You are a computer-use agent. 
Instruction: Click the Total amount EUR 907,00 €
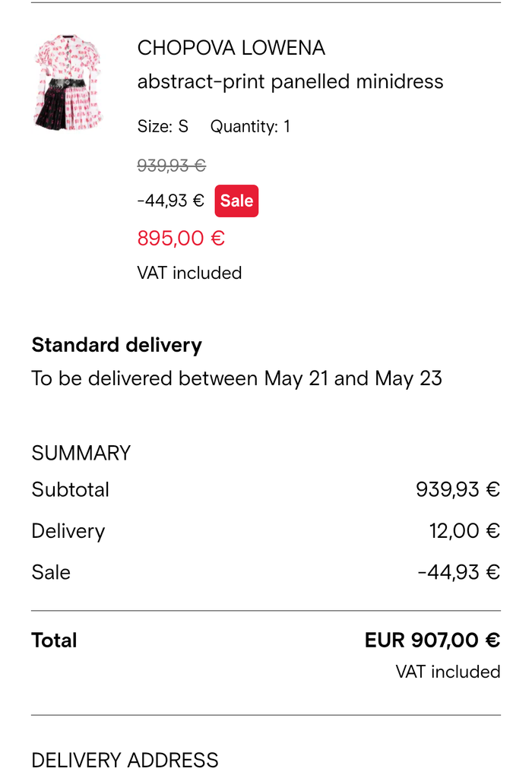(432, 640)
